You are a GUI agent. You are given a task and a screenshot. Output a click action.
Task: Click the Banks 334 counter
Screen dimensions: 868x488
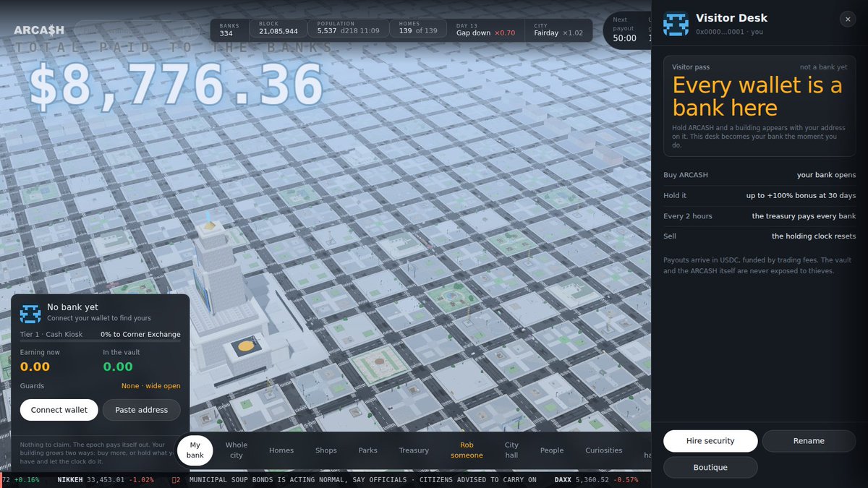point(229,29)
